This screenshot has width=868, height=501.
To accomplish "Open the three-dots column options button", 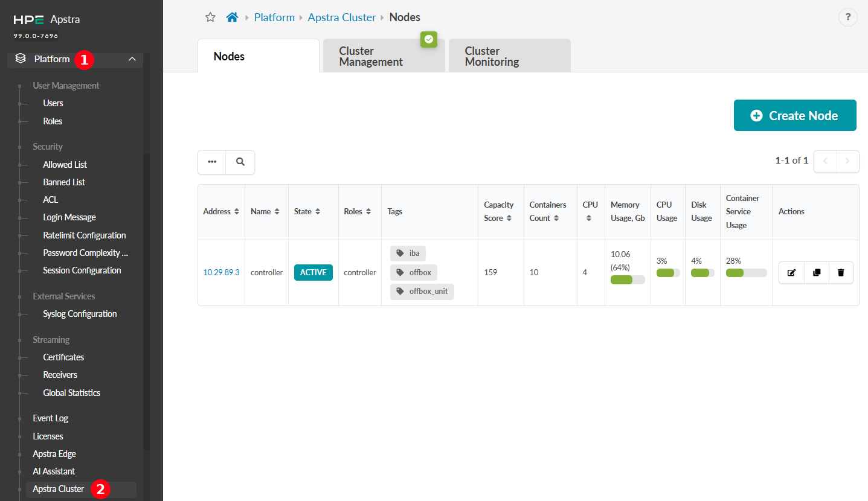I will pos(212,162).
